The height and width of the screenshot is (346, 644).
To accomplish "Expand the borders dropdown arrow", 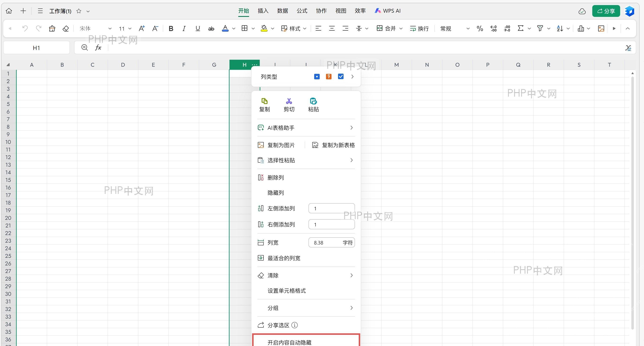I will coord(253,28).
